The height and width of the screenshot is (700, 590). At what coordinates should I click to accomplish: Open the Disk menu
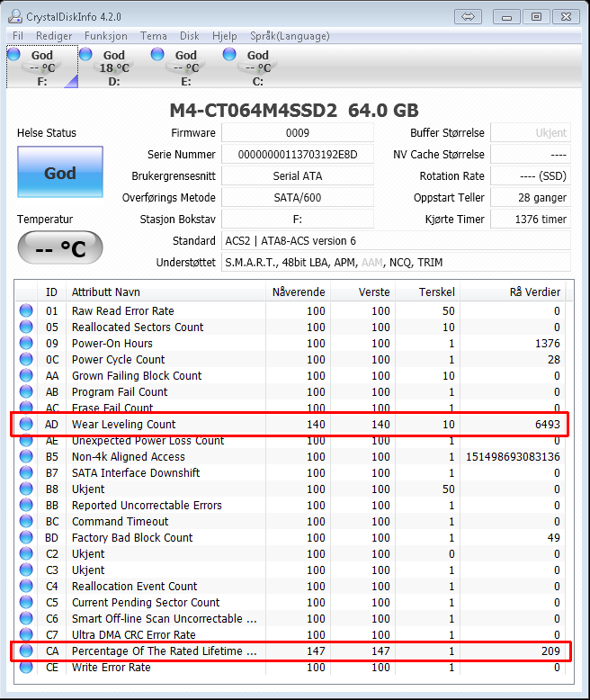pos(189,36)
